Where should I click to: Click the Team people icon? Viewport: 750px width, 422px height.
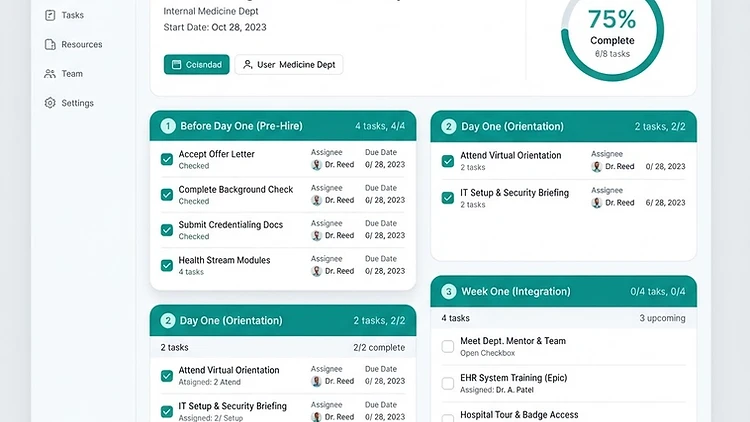click(x=50, y=74)
